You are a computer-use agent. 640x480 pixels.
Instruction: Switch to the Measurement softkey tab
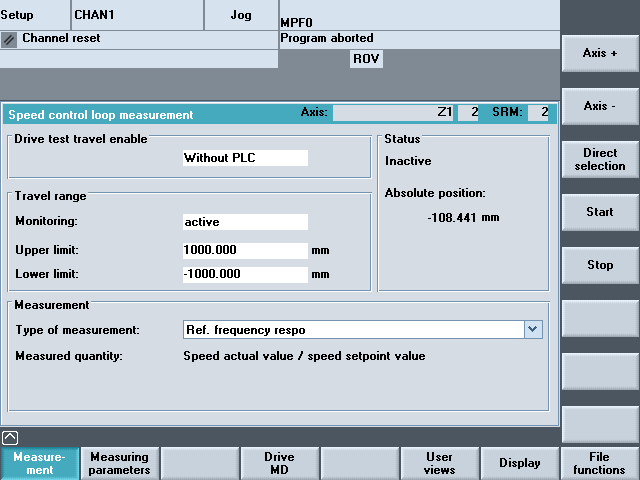(40, 463)
